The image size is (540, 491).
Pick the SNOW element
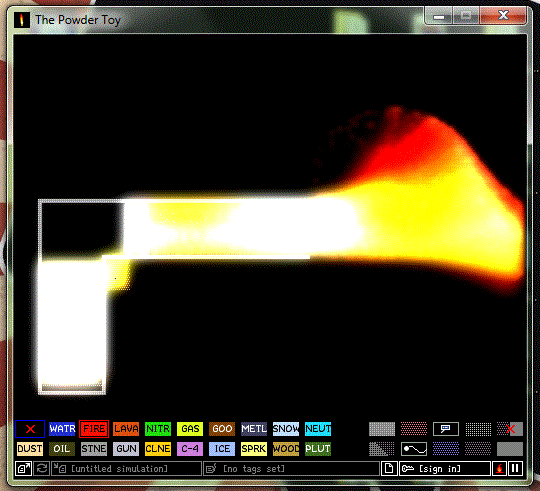[x=286, y=429]
